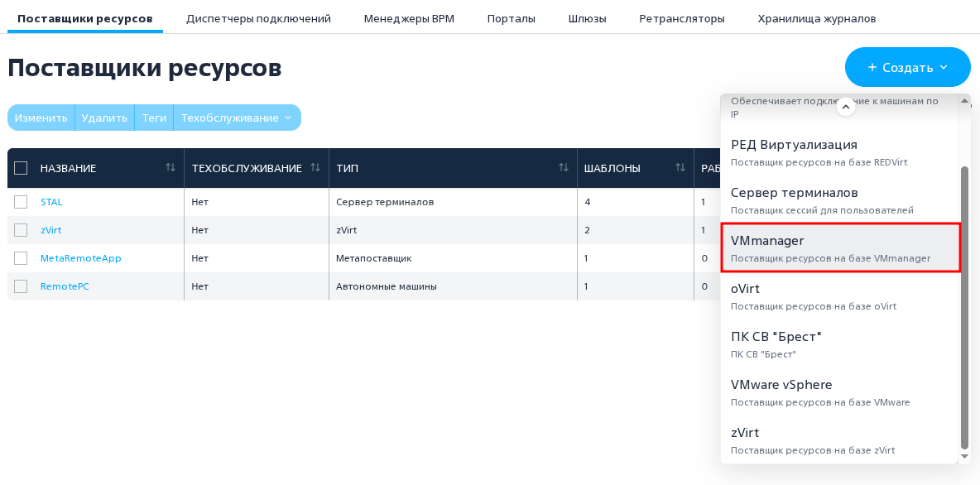Sort by Техобслуживание column arrows
The height and width of the screenshot is (485, 980).
click(315, 167)
